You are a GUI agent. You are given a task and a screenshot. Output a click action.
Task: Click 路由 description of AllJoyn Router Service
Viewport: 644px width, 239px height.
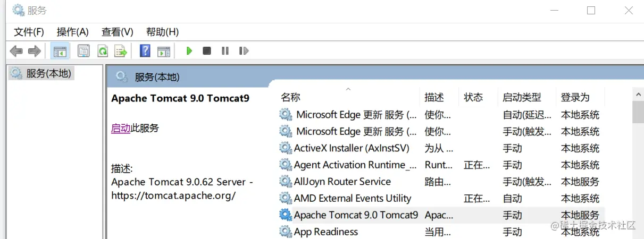(x=438, y=182)
